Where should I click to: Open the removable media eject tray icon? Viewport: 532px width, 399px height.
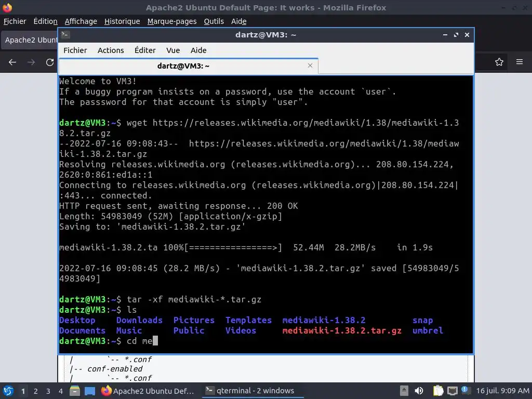click(x=404, y=391)
